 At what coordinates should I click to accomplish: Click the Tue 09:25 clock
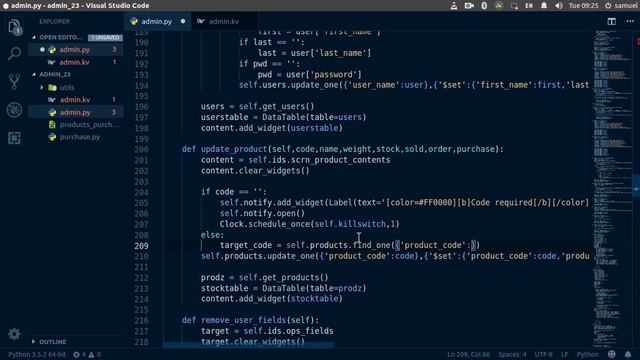coord(583,6)
